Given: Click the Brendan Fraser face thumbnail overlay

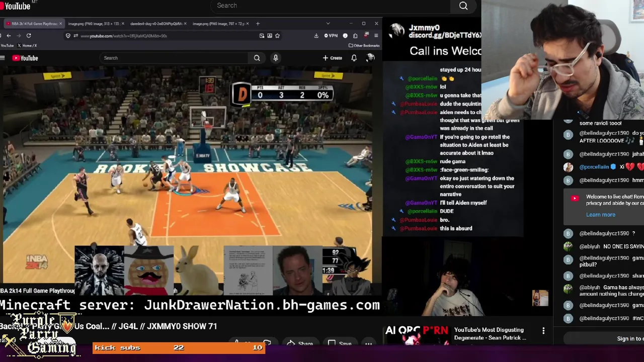Looking at the screenshot, I should coord(297,270).
